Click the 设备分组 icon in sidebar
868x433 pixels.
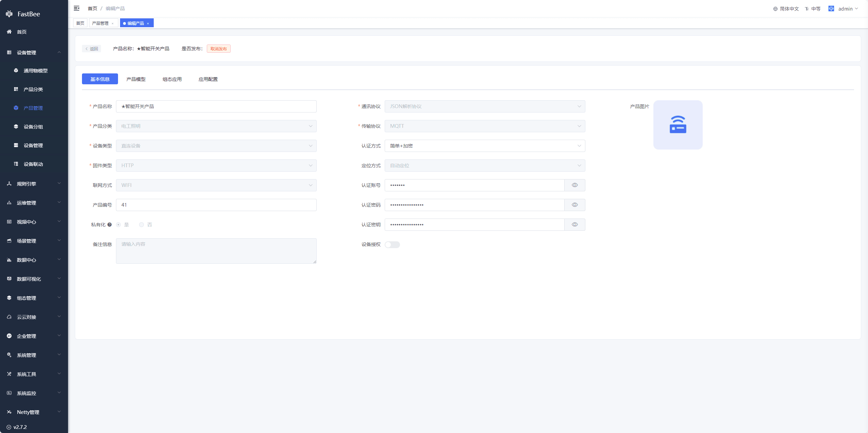click(x=16, y=126)
